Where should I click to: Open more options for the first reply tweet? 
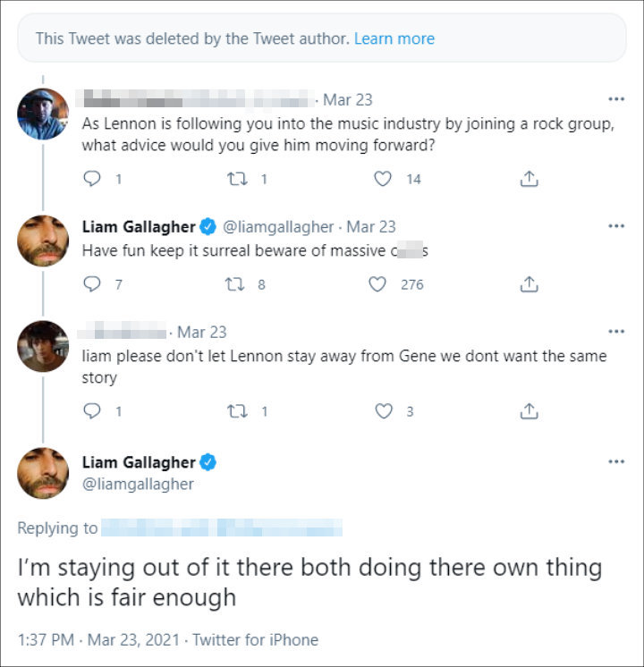point(616,99)
